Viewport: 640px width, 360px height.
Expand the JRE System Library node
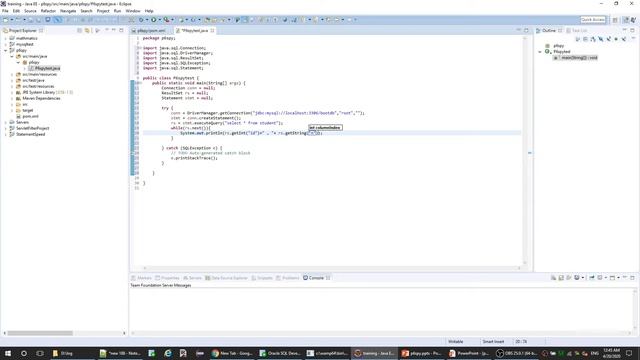tap(12, 92)
